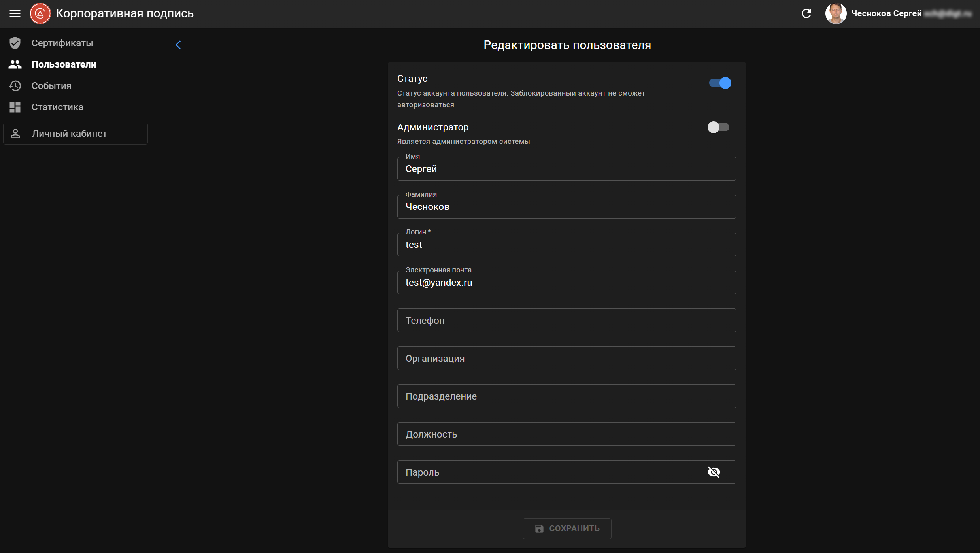Click the Корпоративная подпись title
980x553 pixels.
point(125,13)
